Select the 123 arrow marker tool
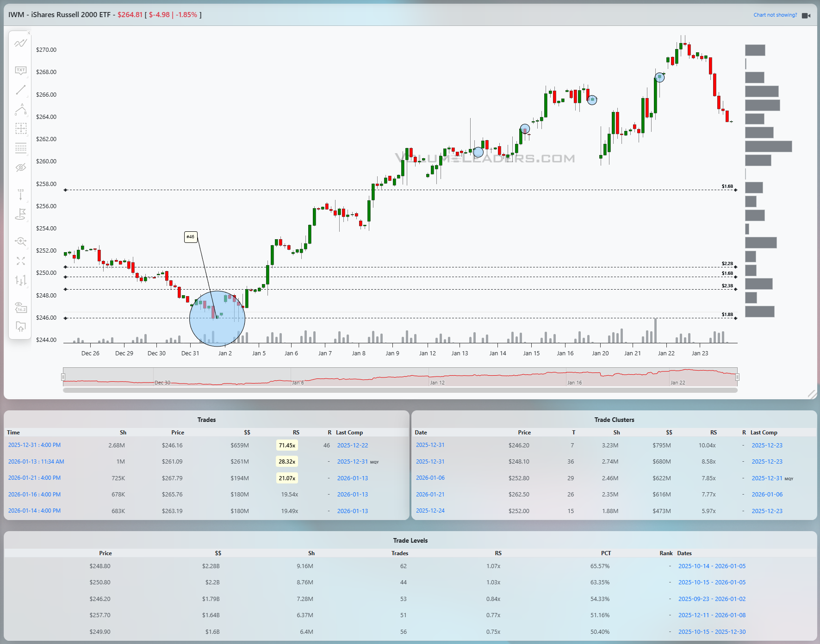The image size is (820, 644). [20, 194]
